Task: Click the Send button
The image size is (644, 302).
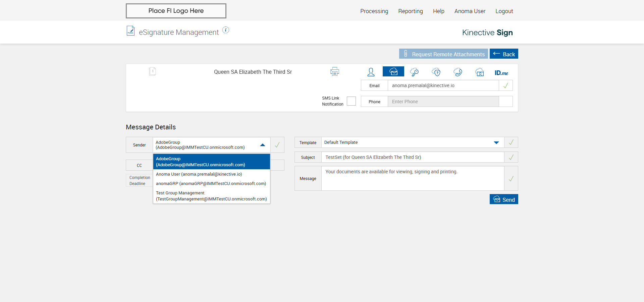Action: (504, 199)
